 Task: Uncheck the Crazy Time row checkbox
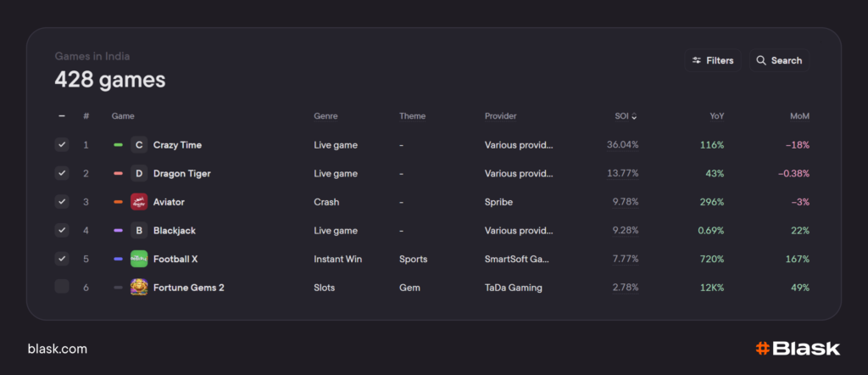[62, 145]
